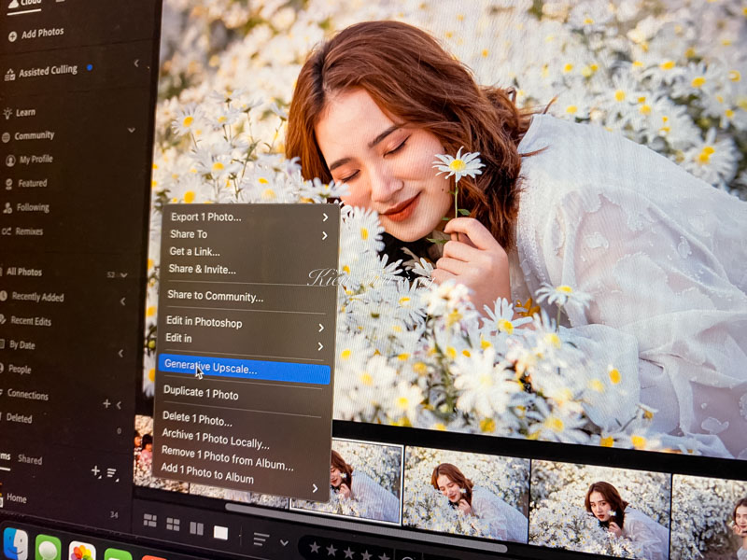Click the Featured badge icon
This screenshot has height=560, width=747.
point(8,185)
